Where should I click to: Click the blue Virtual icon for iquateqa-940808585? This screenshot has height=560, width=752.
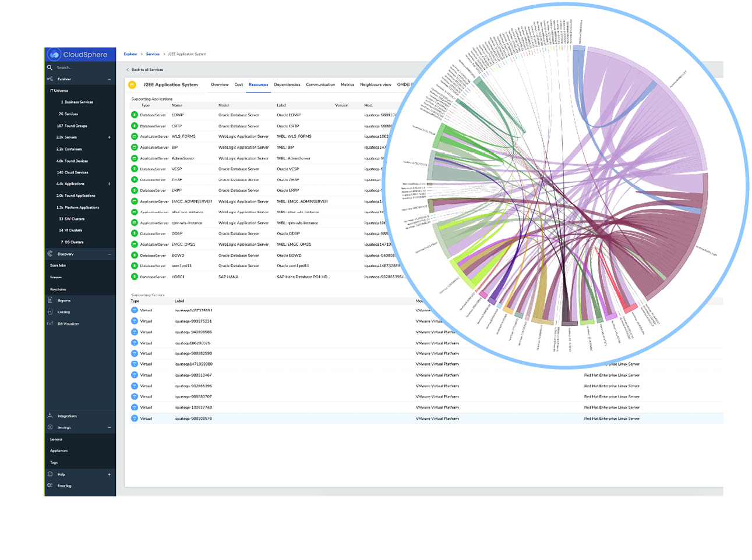(x=135, y=332)
